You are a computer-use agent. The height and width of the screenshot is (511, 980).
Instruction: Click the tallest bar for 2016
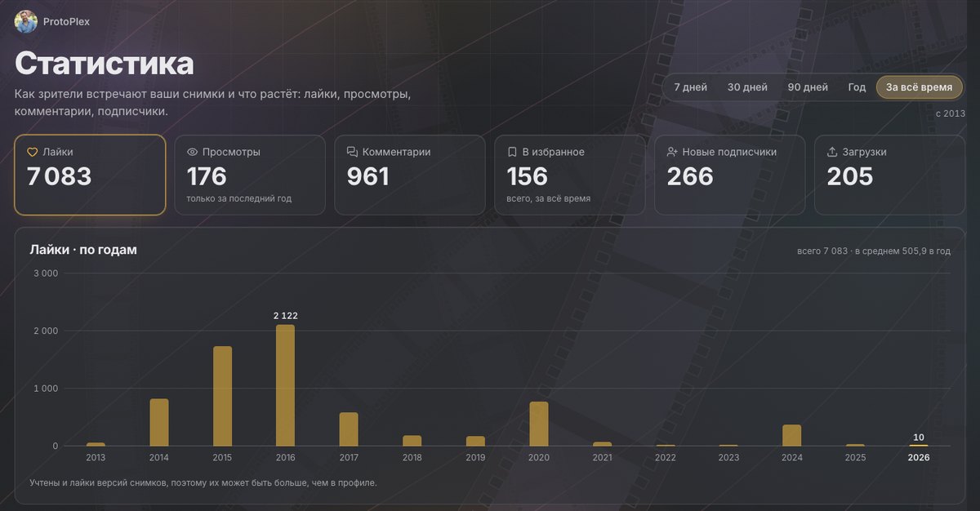286,385
